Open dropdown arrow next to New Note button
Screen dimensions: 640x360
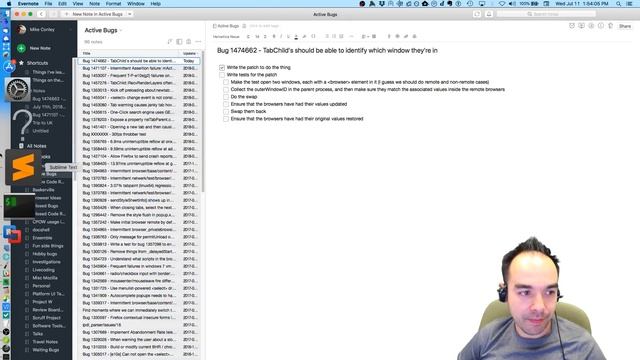point(130,14)
